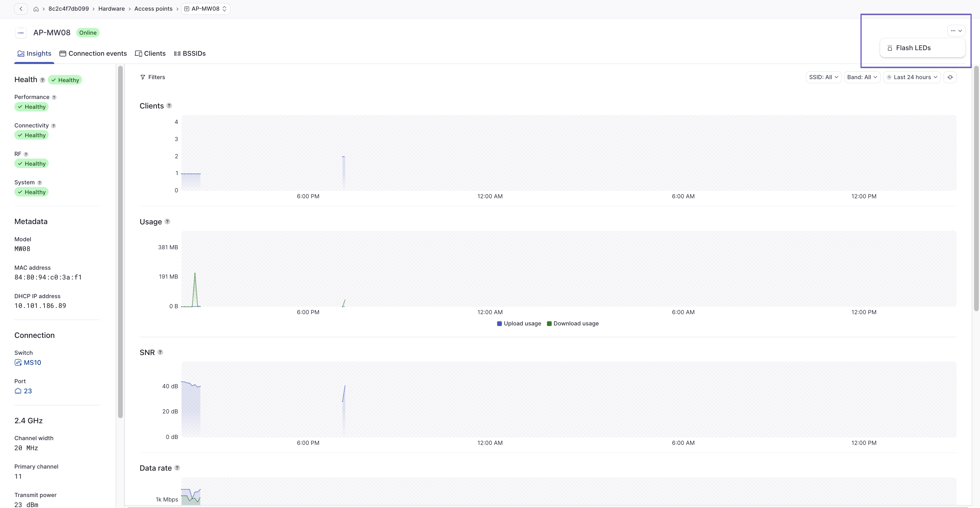980x508 pixels.
Task: Go to Hardware breadcrumb
Action: [x=112, y=9]
